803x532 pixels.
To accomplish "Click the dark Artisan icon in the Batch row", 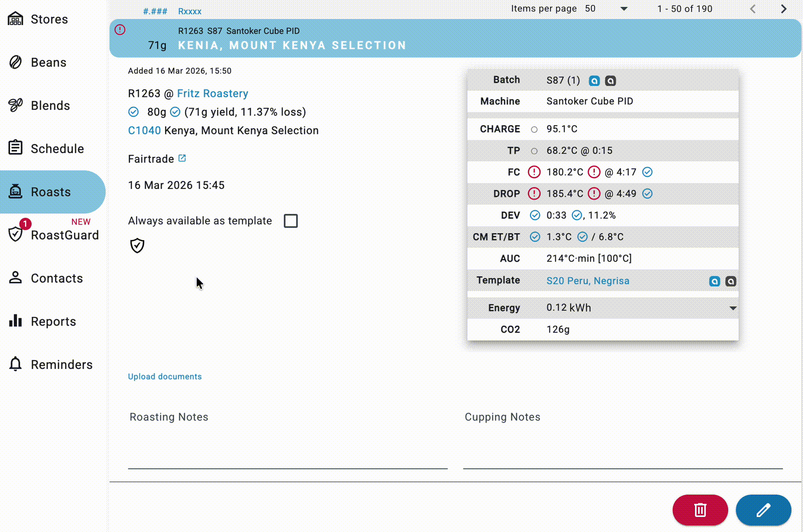I will pos(610,81).
